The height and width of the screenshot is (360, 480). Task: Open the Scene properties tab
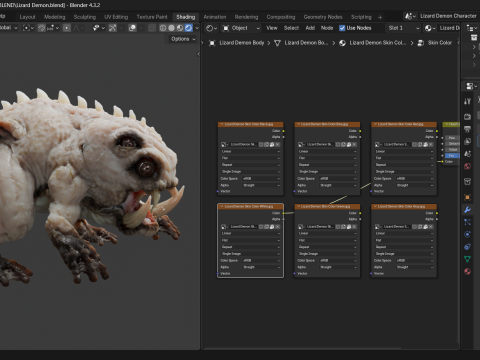click(467, 154)
